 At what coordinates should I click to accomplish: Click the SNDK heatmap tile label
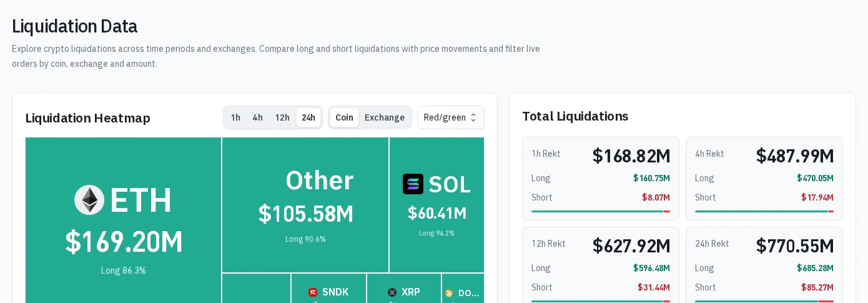335,292
